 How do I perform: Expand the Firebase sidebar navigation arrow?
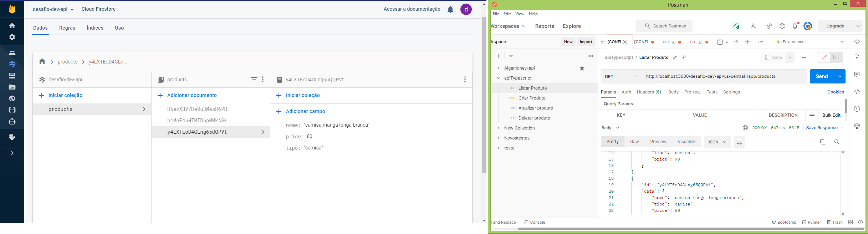12,153
